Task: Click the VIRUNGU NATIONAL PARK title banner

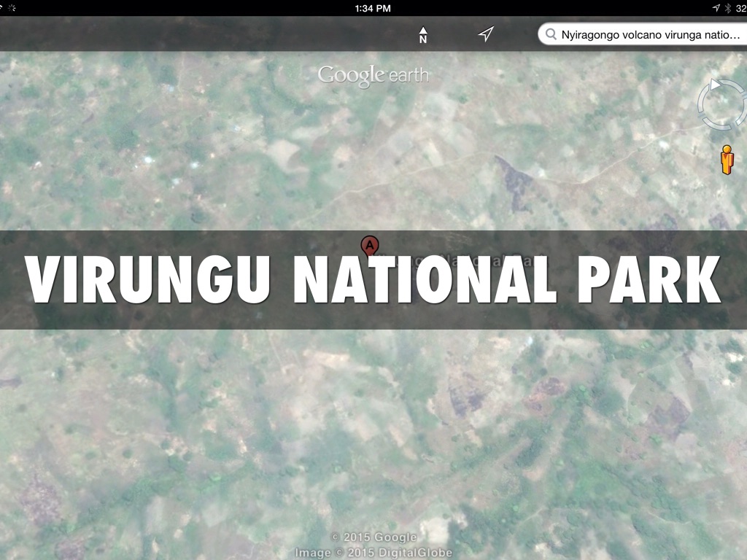Action: tap(373, 280)
